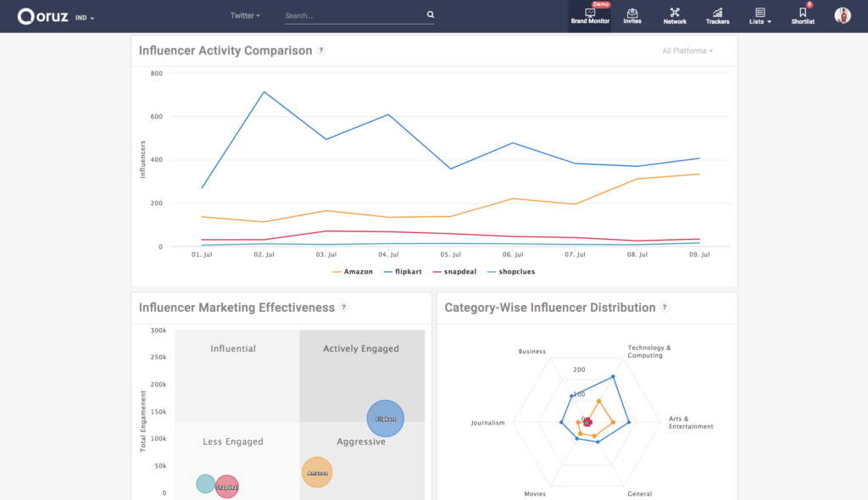The height and width of the screenshot is (500, 868).
Task: Go to the Network section
Action: (675, 16)
